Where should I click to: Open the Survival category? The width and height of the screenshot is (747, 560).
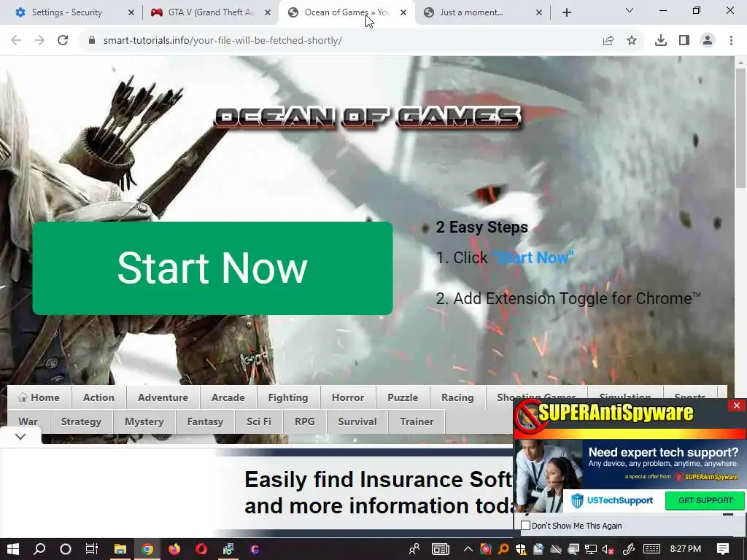coord(357,422)
